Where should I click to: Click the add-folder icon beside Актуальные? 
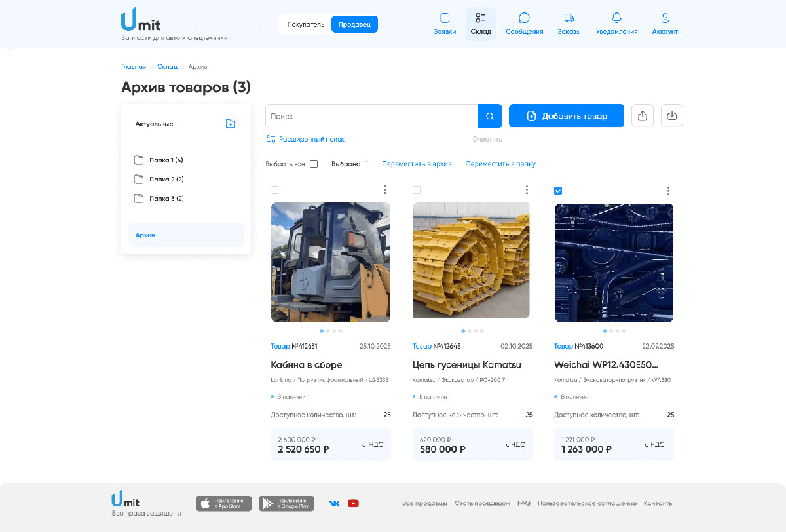(x=231, y=123)
